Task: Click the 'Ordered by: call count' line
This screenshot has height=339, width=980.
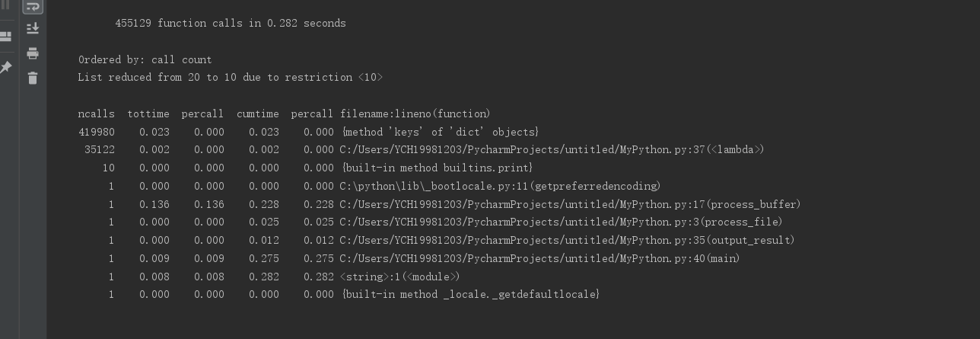Action: point(145,59)
